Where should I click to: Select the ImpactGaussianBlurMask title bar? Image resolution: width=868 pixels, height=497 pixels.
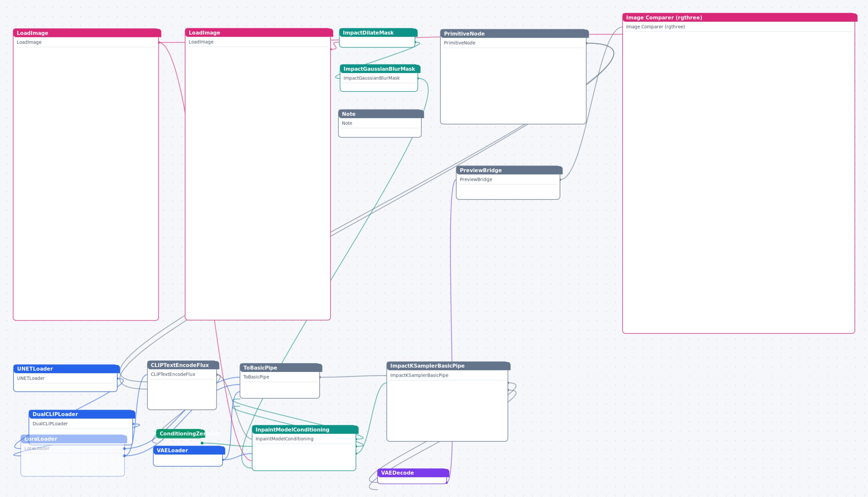(x=380, y=69)
